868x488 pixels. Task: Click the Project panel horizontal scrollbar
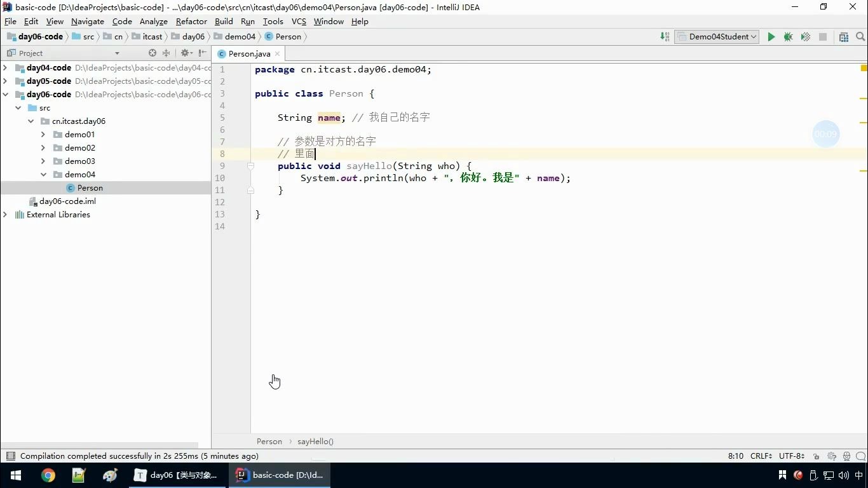(x=100, y=445)
